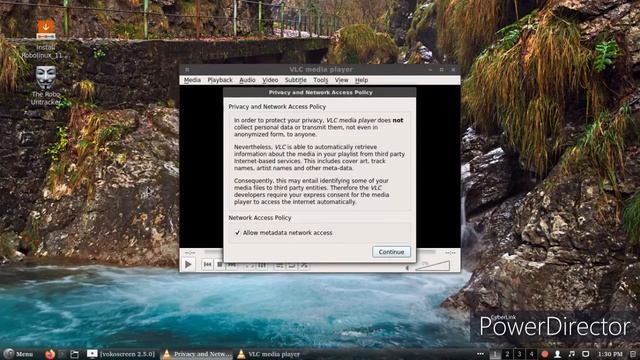Select The Robo Untracker desktop icon
Viewport: 640px width, 360px height.
(46, 86)
